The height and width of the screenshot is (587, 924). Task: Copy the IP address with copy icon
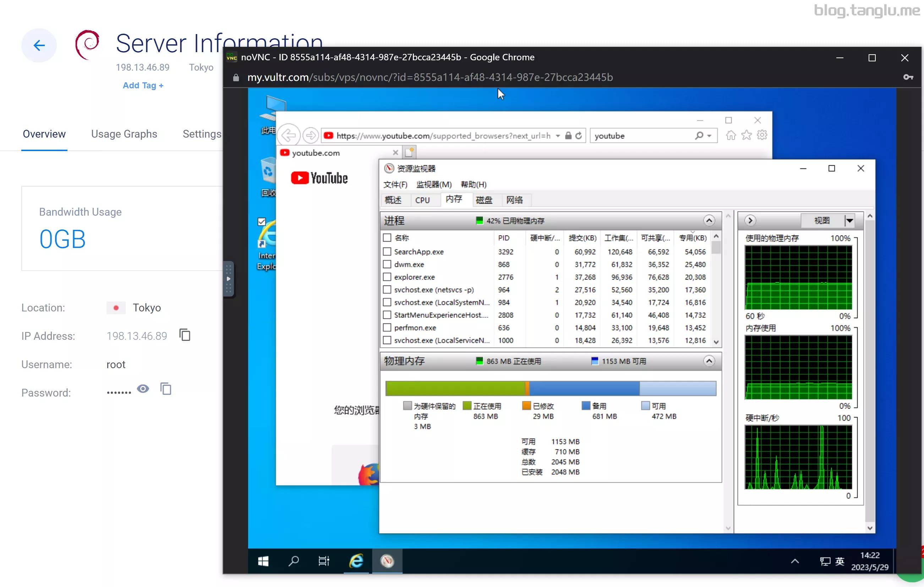185,335
